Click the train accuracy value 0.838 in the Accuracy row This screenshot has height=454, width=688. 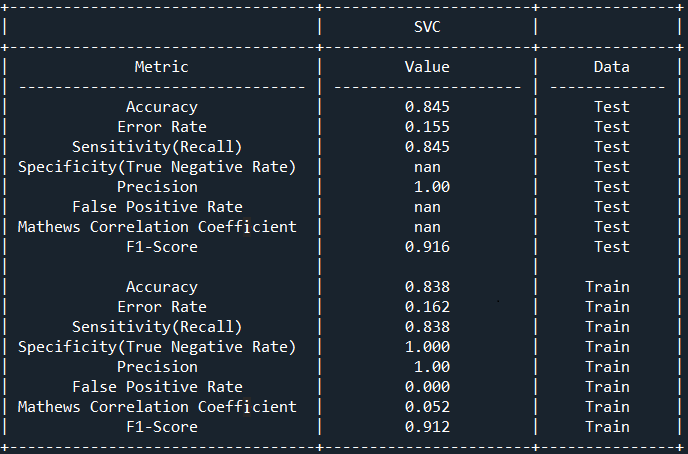coord(427,287)
